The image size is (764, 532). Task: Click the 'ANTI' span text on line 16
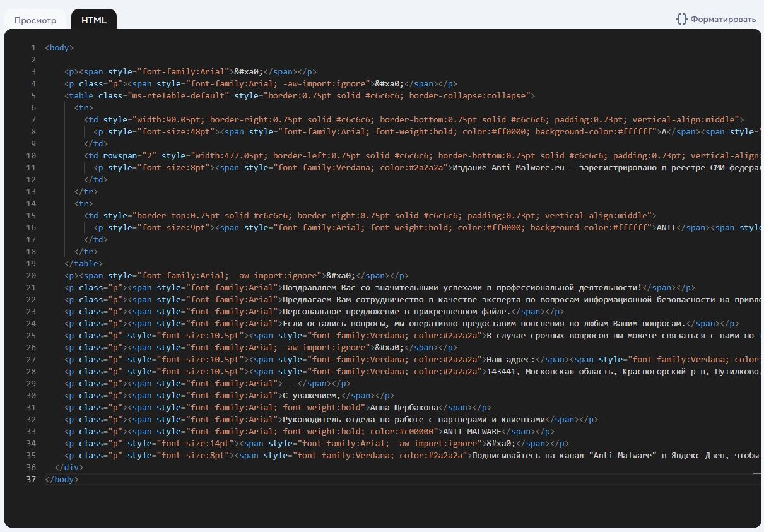click(666, 228)
